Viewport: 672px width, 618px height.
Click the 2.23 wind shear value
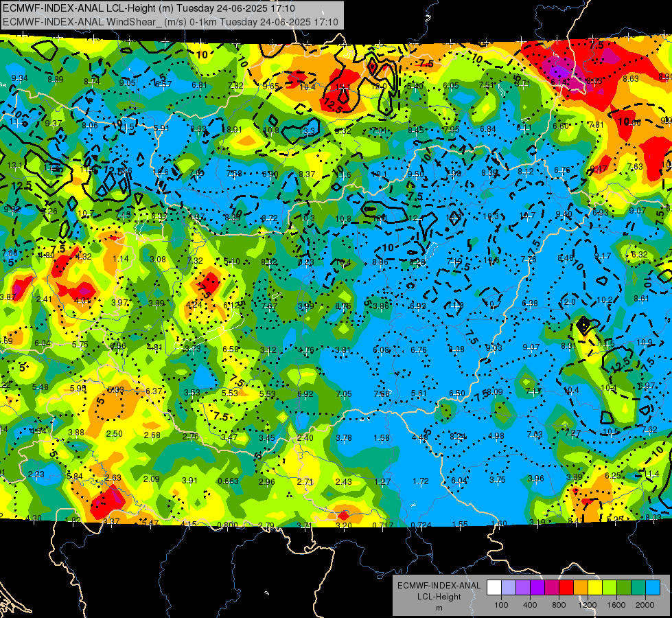click(36, 474)
